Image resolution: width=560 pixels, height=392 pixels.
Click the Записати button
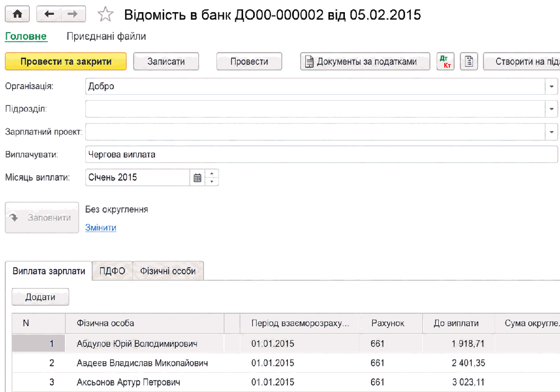[x=166, y=61]
